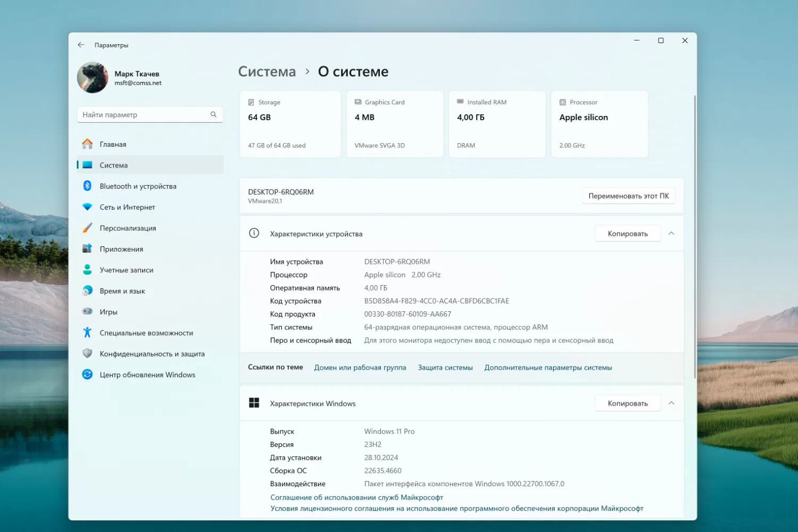
Task: Click the Bluetooth icon in sidebar
Action: (x=87, y=186)
